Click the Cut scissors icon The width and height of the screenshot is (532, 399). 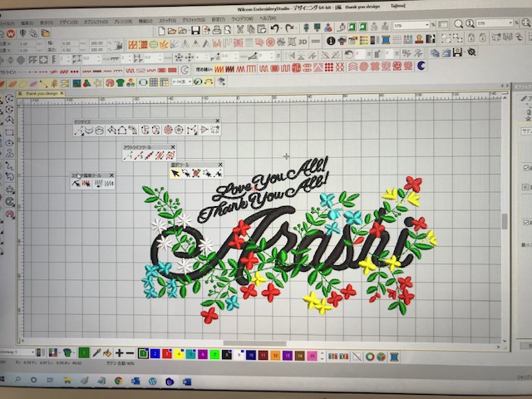click(x=240, y=30)
